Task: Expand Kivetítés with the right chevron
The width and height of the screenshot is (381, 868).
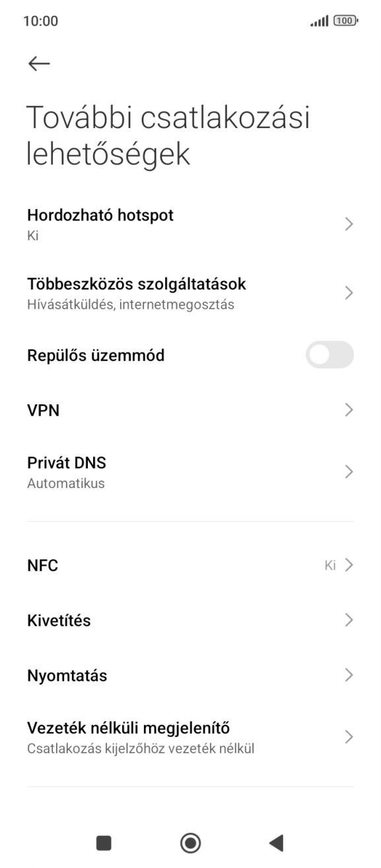Action: [x=349, y=619]
